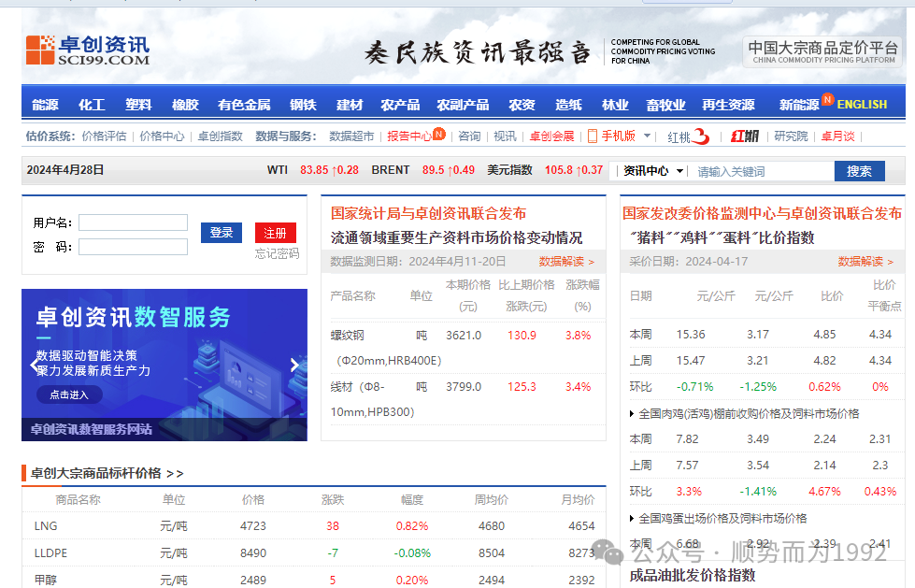Open the 价格中心 link

pyautogui.click(x=162, y=136)
